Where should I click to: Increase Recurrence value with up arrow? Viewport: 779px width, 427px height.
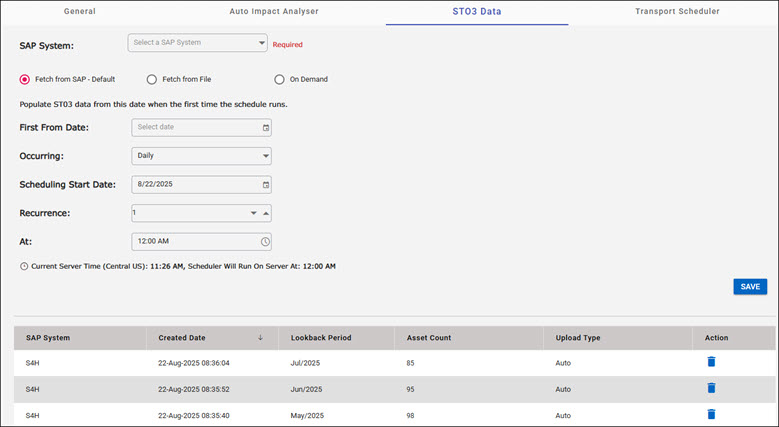[x=266, y=213]
